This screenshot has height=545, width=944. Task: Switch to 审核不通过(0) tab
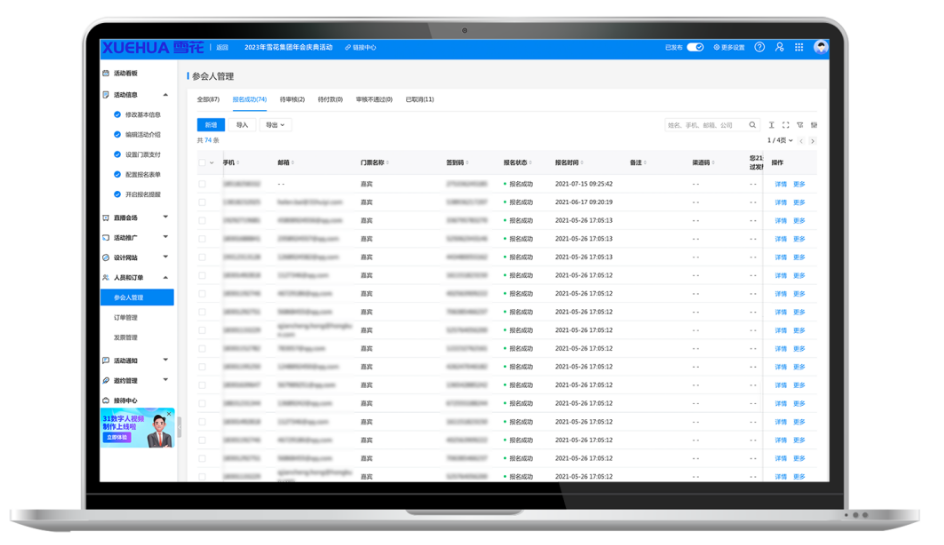(374, 100)
